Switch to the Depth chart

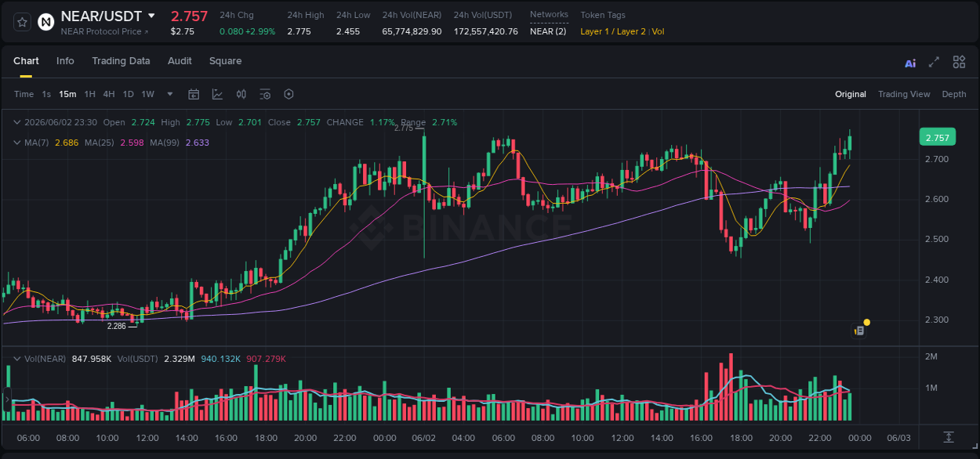[954, 94]
